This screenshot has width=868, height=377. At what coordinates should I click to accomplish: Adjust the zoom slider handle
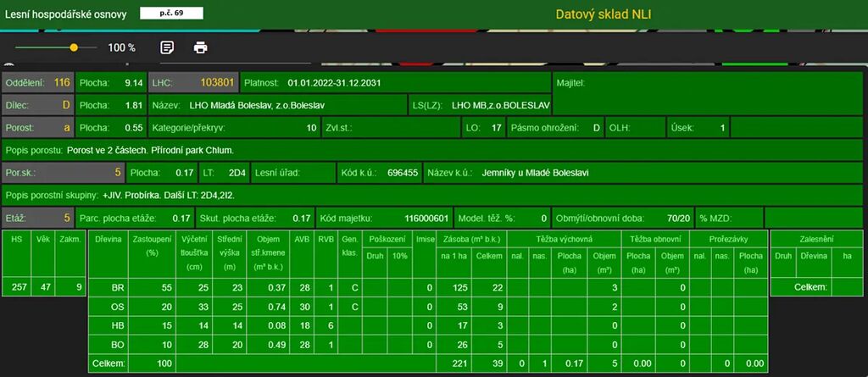74,47
